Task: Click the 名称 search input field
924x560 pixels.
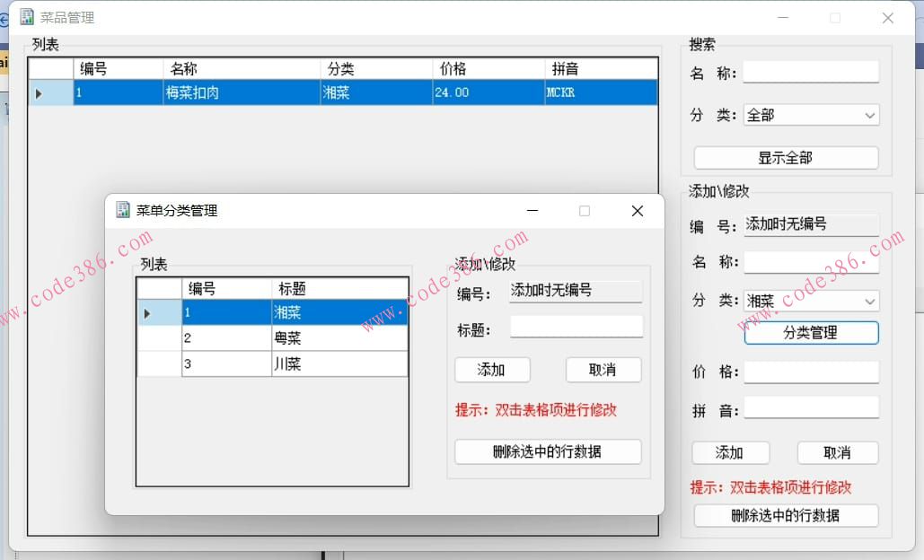Action: pyautogui.click(x=811, y=72)
